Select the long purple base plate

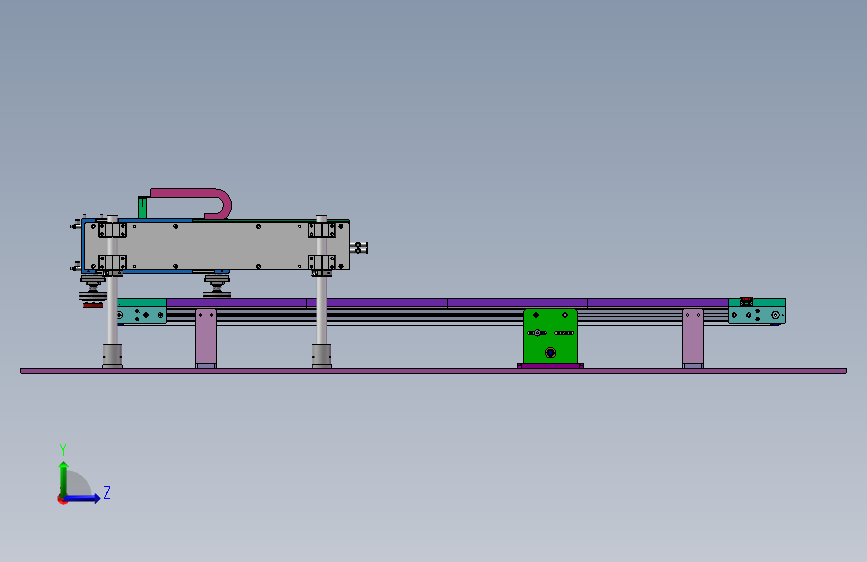(x=434, y=371)
